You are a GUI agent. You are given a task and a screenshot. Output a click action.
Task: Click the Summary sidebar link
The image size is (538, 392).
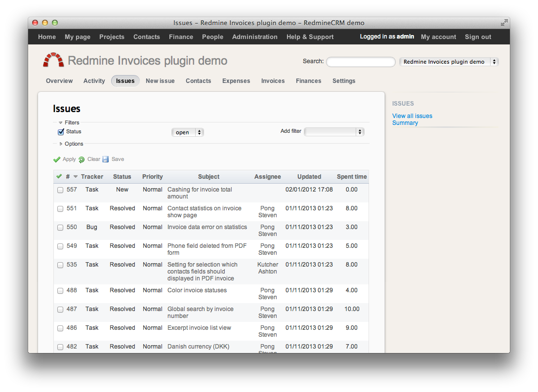(405, 123)
